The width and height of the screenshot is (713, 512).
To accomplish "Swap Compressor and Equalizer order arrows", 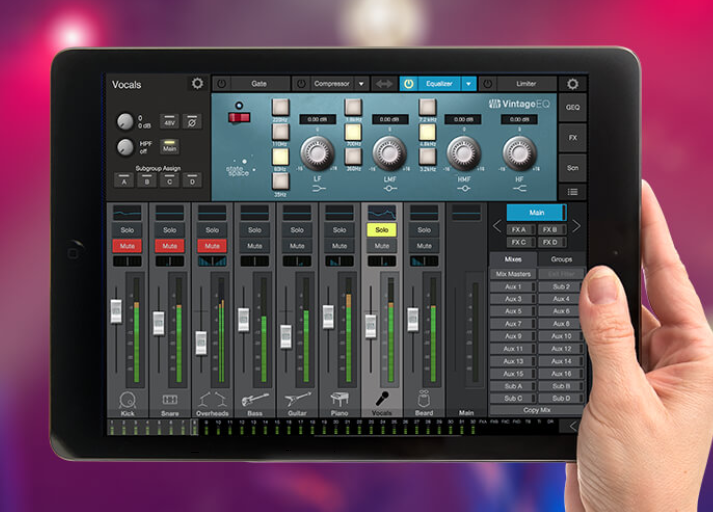I will [x=384, y=84].
